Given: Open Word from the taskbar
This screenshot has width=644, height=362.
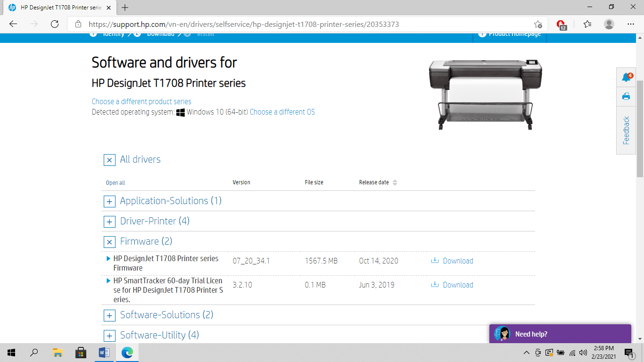Looking at the screenshot, I should (x=104, y=353).
